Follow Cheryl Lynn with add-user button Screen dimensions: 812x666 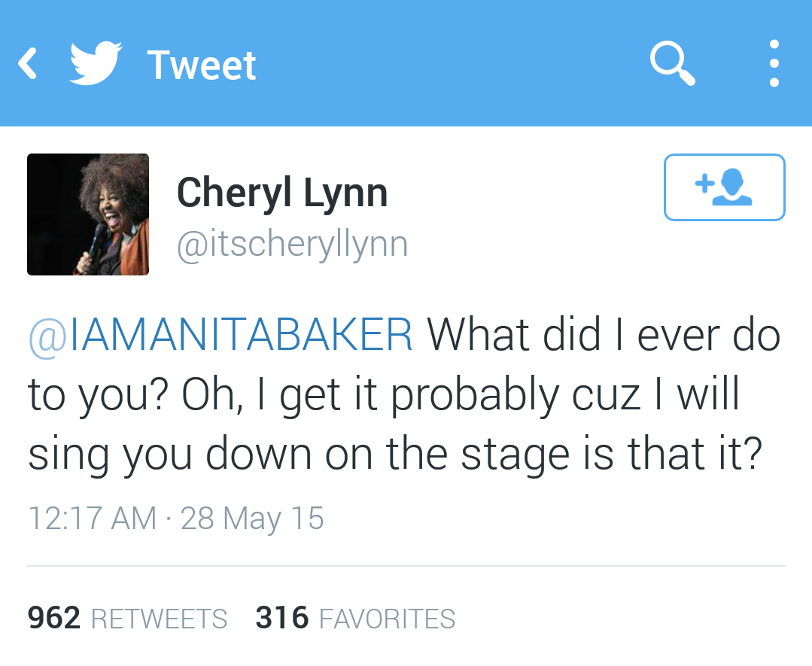tap(724, 187)
